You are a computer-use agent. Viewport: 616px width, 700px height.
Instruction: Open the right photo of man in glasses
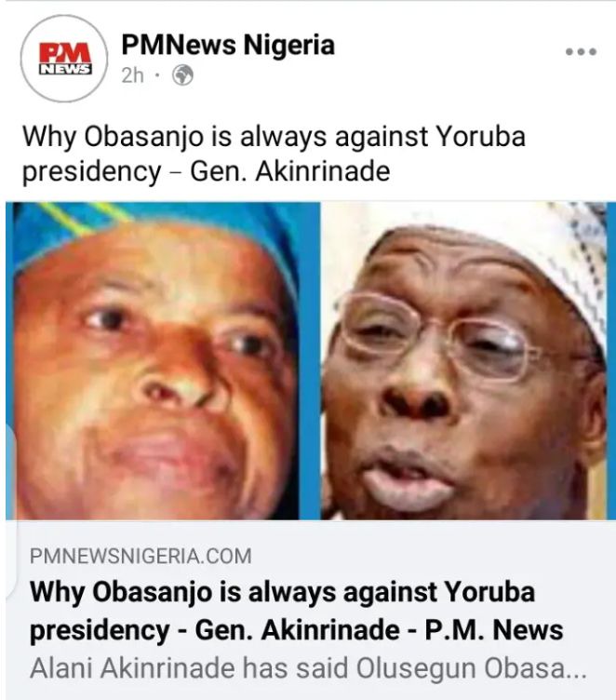click(463, 361)
